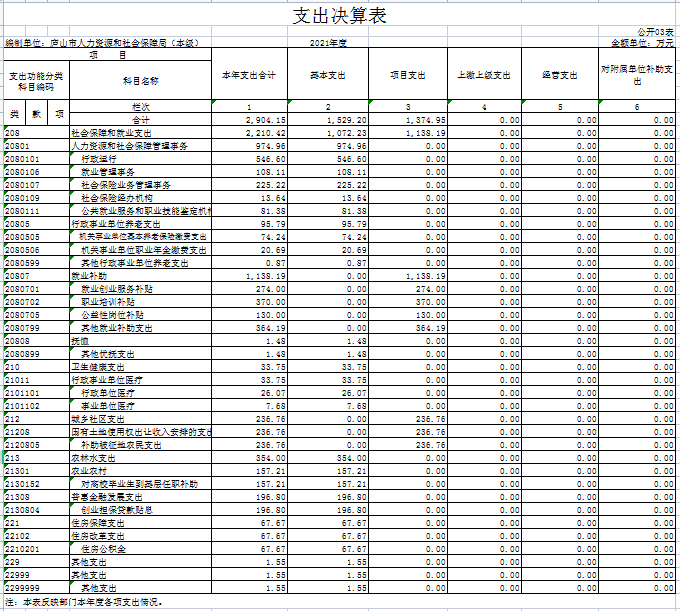Select the 对附属单位补助支出 header cell
The image size is (680, 611).
638,75
